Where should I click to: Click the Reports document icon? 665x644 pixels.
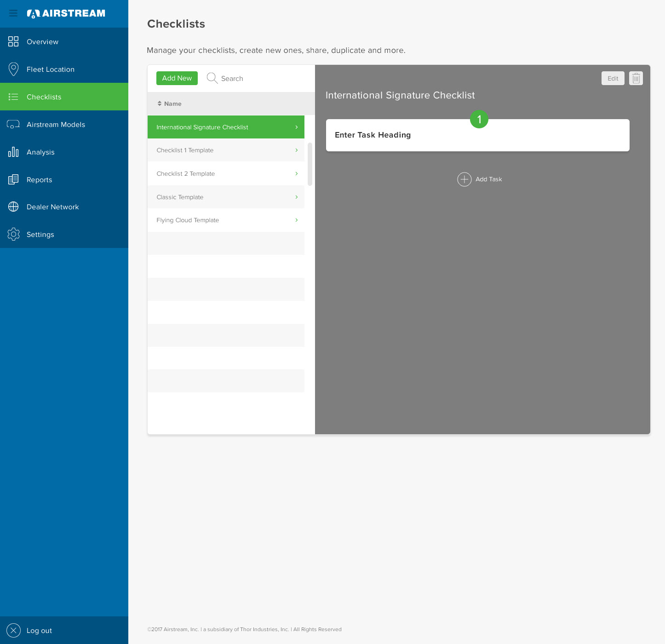13,179
